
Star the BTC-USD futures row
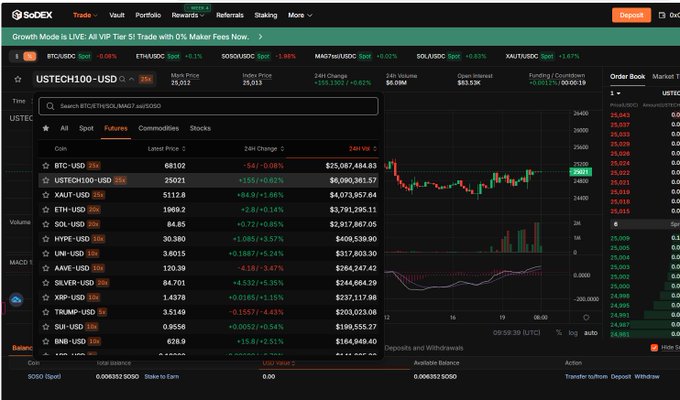coord(46,165)
